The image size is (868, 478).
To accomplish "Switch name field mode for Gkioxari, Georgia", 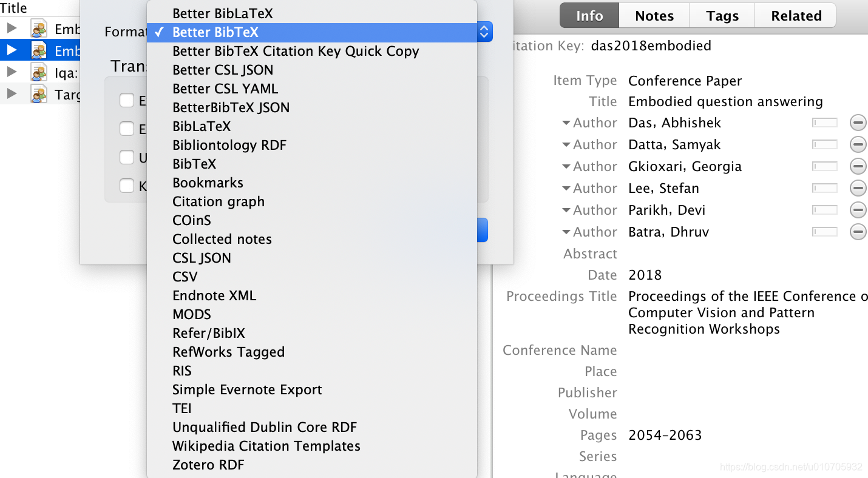I will [x=825, y=166].
